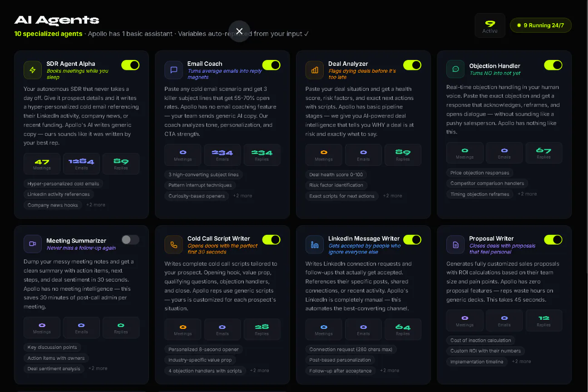Select 'Deal health score 0-100' tag
Image resolution: width=588 pixels, height=392 pixels.
pyautogui.click(x=336, y=174)
